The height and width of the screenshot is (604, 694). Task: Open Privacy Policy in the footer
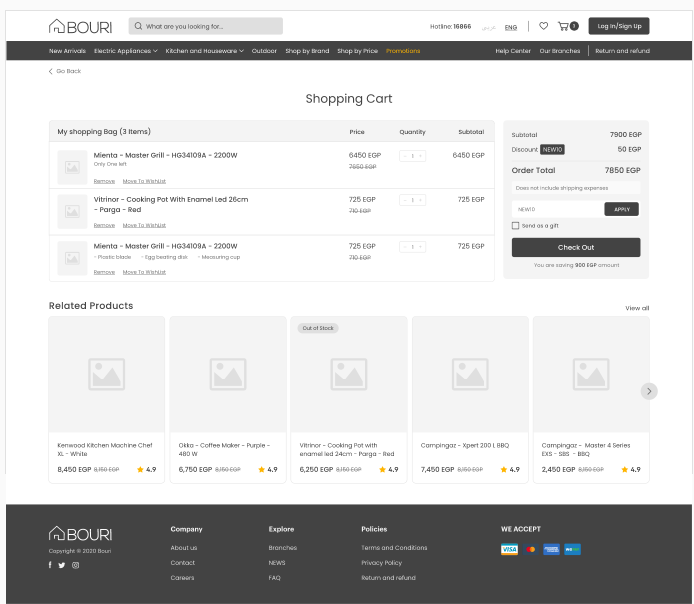coord(382,563)
